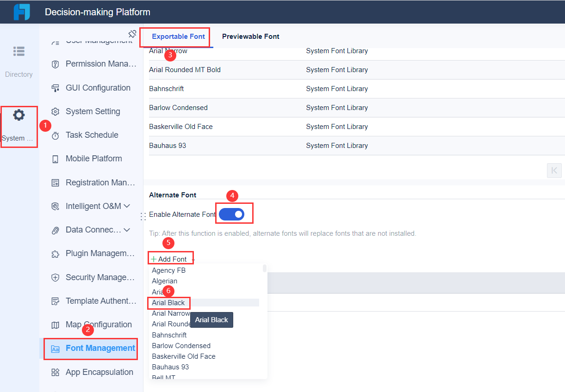The height and width of the screenshot is (392, 565).
Task: Choose Bahnschrift from the dropdown list
Action: coord(204,335)
